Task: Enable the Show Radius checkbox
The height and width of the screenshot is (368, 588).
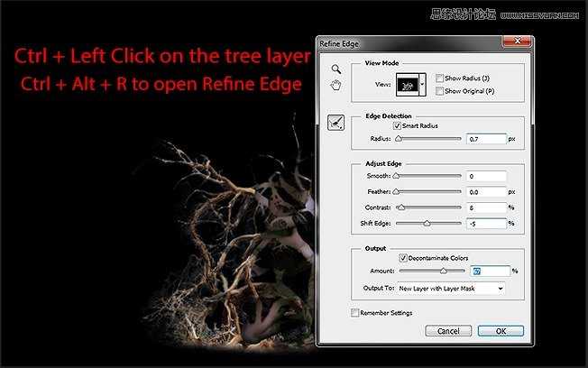Action: (x=439, y=78)
